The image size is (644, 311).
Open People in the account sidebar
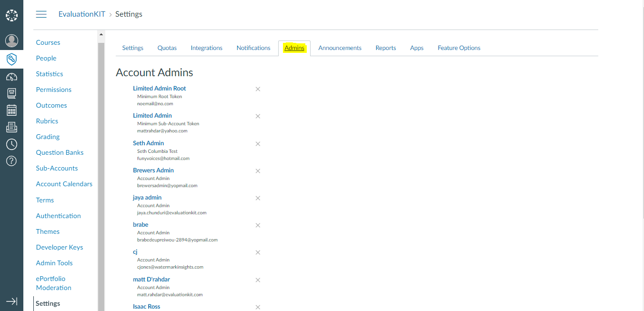pyautogui.click(x=46, y=58)
